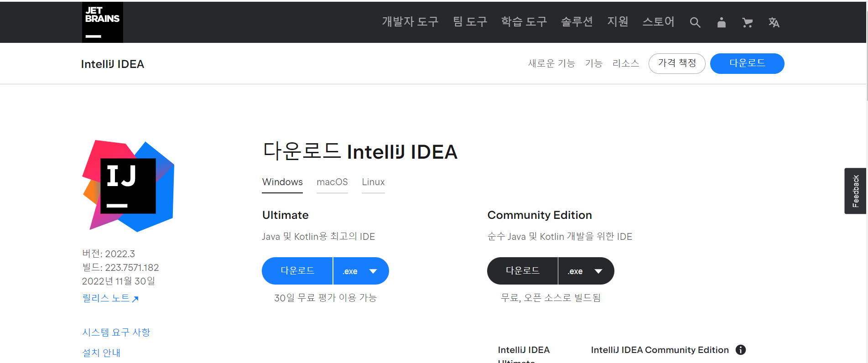Open the 리소스 link
The image size is (868, 363).
pyautogui.click(x=625, y=63)
